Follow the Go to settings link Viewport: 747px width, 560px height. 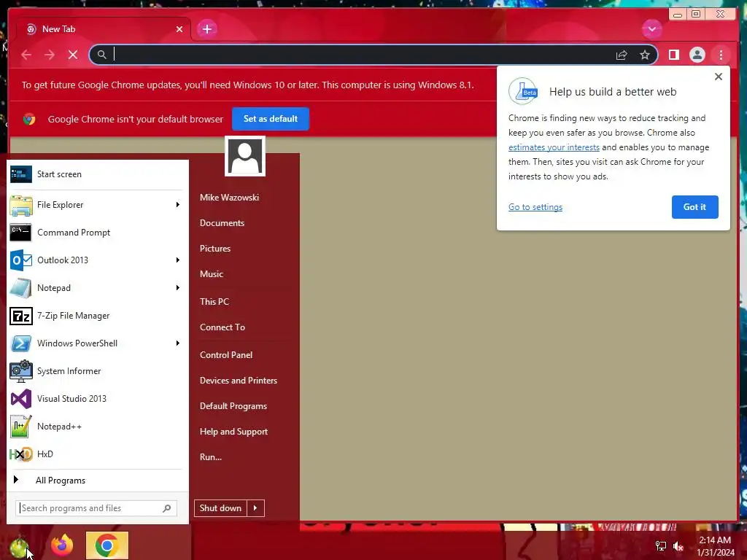(535, 207)
